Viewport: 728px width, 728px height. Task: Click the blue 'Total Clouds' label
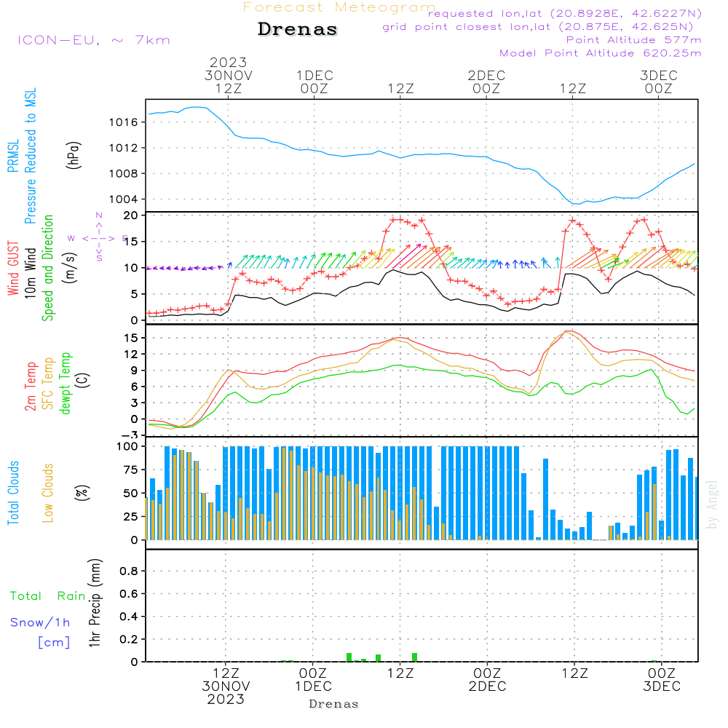(x=13, y=493)
